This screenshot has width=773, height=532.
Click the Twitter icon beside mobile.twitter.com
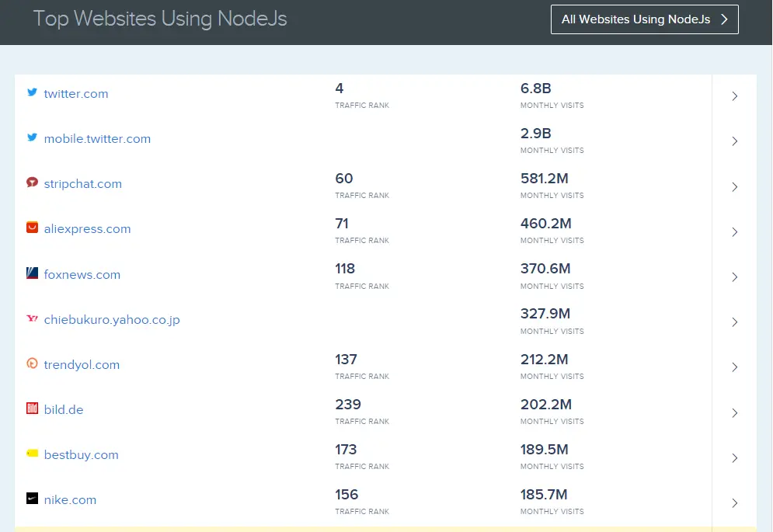pos(31,137)
